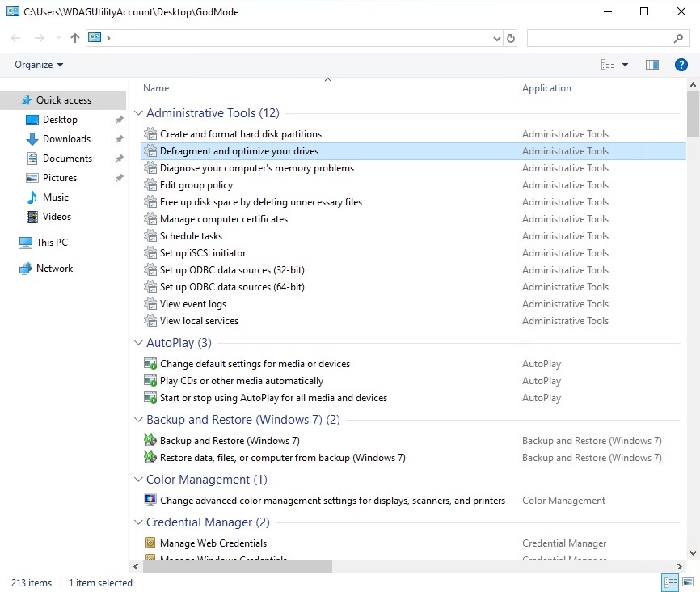The image size is (700, 592).
Task: Open Network in the navigation pane
Action: pyautogui.click(x=54, y=269)
